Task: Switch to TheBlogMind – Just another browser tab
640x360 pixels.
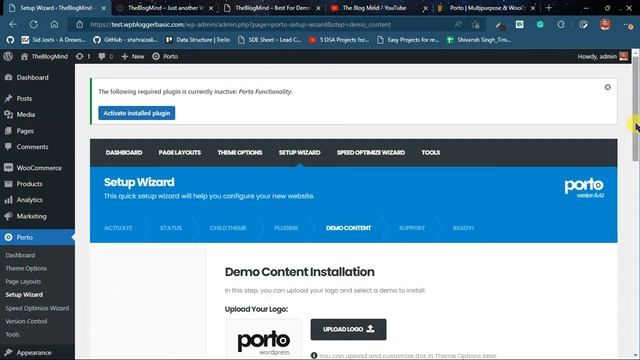Action: click(165, 8)
